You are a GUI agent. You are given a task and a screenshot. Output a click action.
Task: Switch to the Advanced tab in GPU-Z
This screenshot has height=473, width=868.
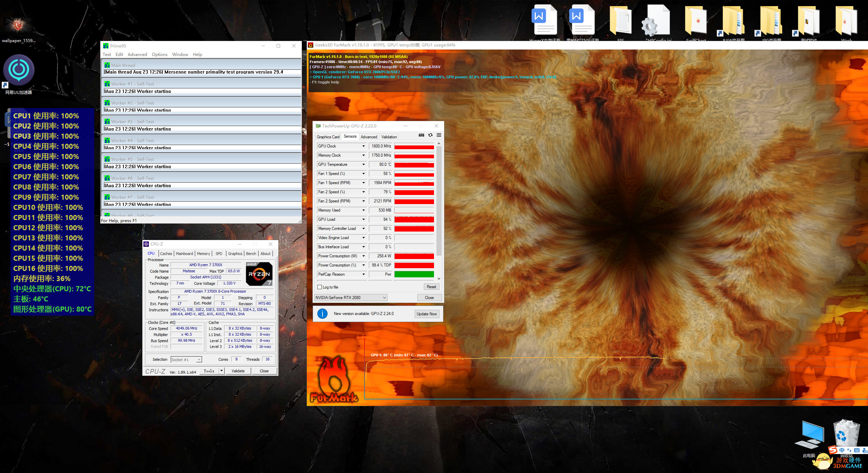tap(369, 137)
